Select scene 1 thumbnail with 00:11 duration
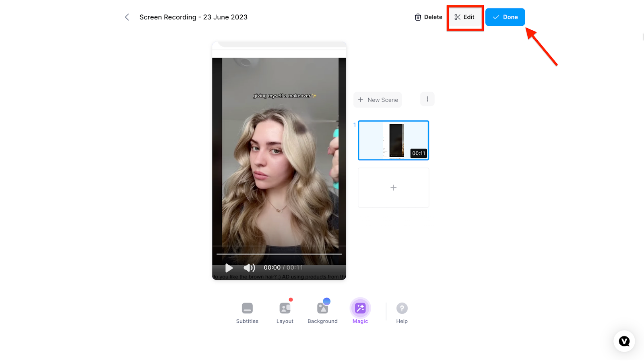 (x=393, y=140)
